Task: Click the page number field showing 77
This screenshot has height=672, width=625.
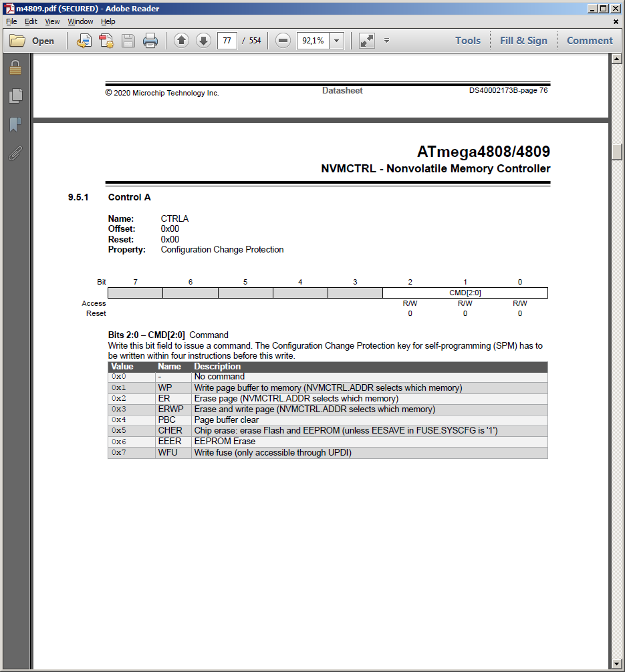Action: (x=227, y=41)
